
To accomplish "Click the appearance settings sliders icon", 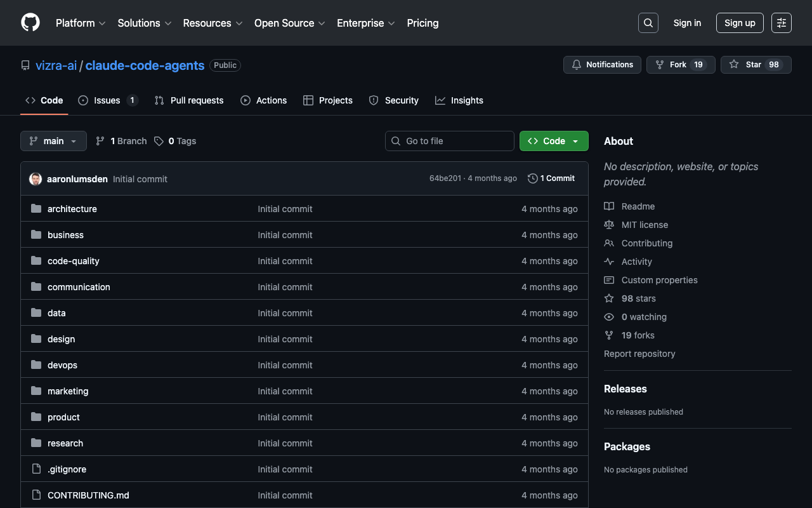I will 781,23.
